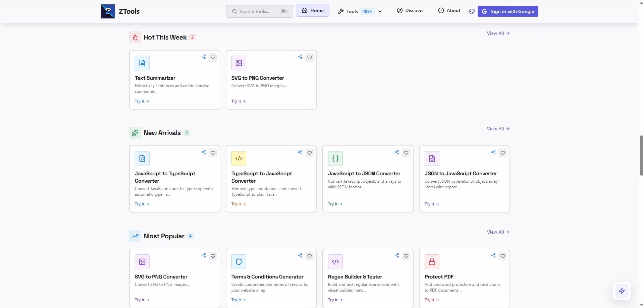Screen dimensions: 644x308
Task: Open the TypeScript to JavaScript Converter title
Action: tap(262, 177)
